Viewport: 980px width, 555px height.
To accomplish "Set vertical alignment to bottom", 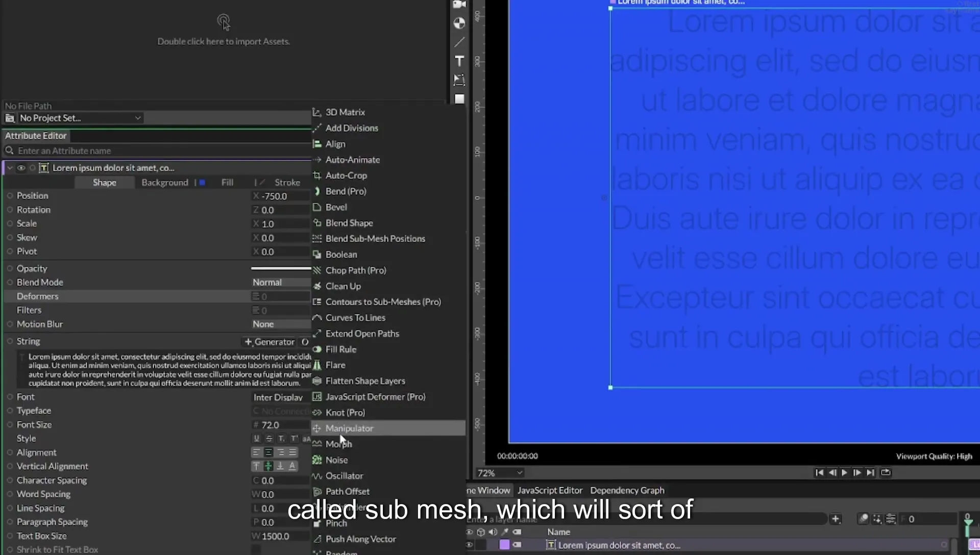I will click(280, 466).
